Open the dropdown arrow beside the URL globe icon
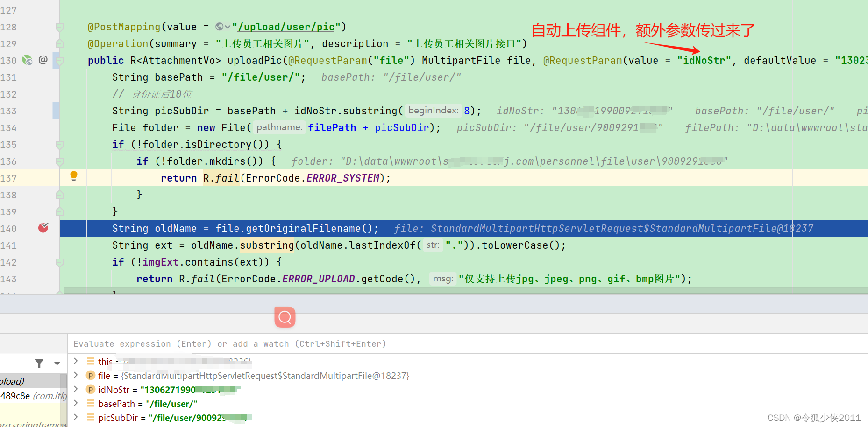This screenshot has height=427, width=868. pyautogui.click(x=228, y=27)
